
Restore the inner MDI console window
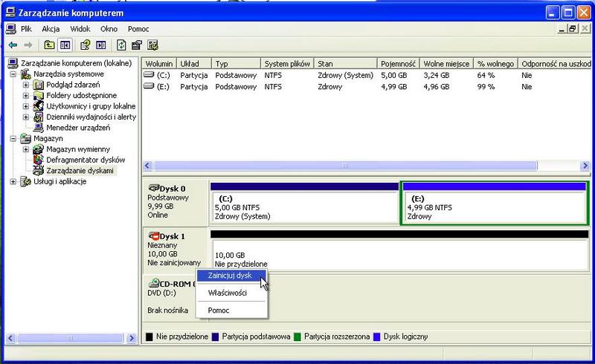(x=573, y=28)
